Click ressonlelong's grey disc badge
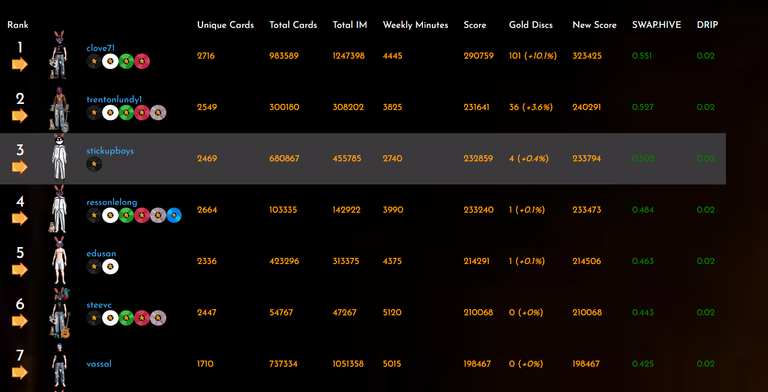The height and width of the screenshot is (392, 768). point(158,215)
